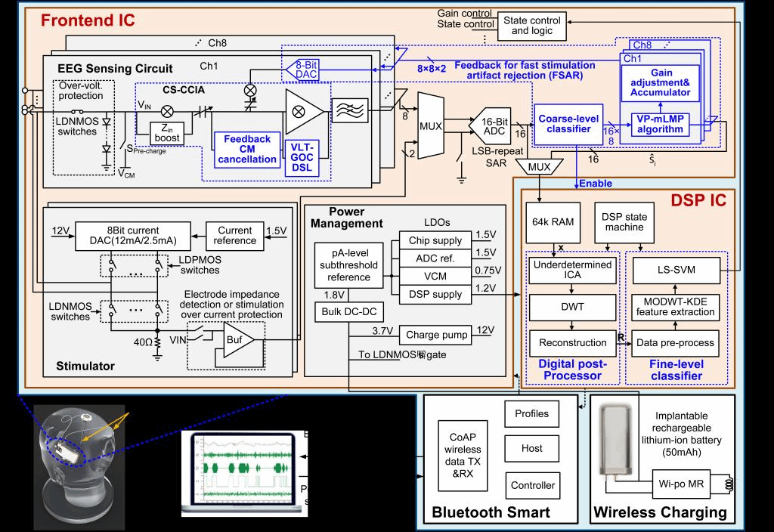
Task: Select the VLT-GOC DSL block
Action: click(x=302, y=157)
